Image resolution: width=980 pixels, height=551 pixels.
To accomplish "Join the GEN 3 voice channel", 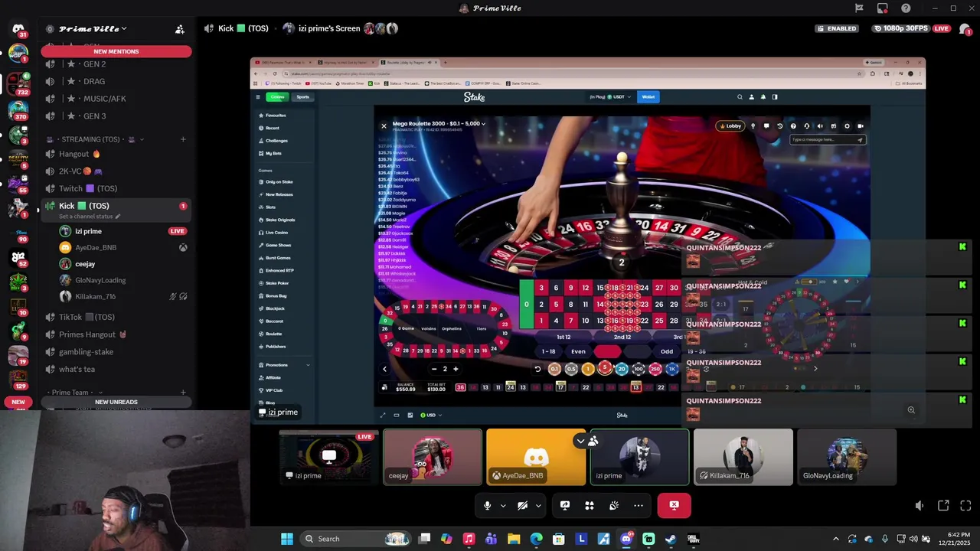I will pos(116,116).
